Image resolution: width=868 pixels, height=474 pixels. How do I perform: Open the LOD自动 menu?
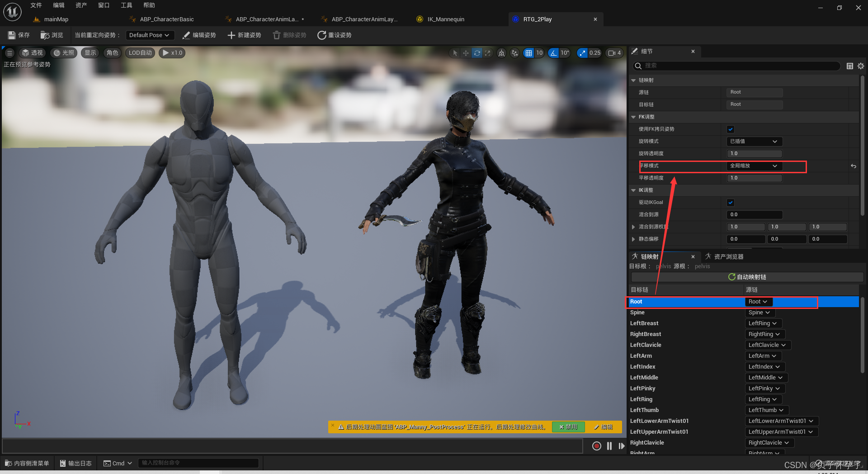pos(140,53)
